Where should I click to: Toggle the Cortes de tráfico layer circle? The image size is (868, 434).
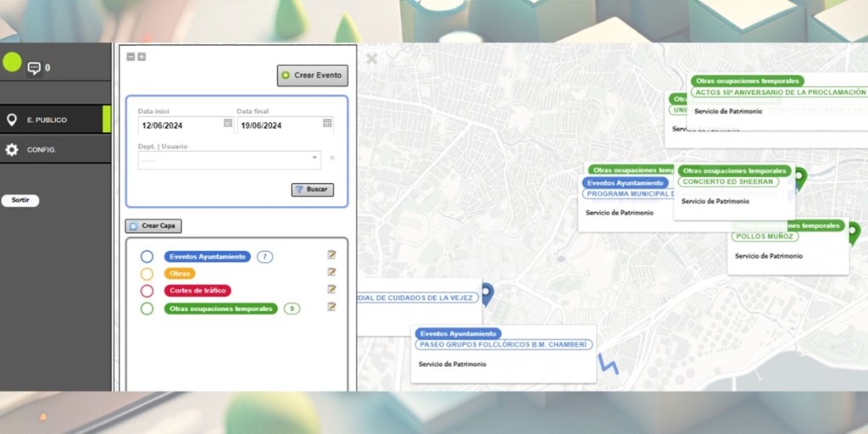pyautogui.click(x=147, y=291)
